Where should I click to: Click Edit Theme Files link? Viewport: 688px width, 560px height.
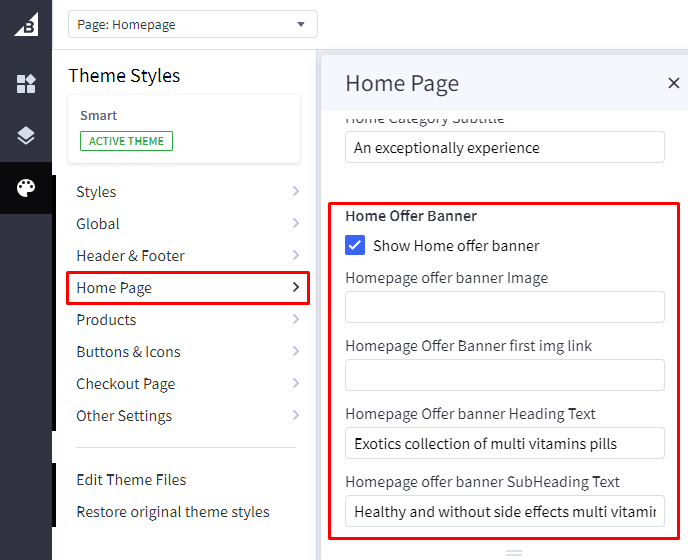point(131,480)
